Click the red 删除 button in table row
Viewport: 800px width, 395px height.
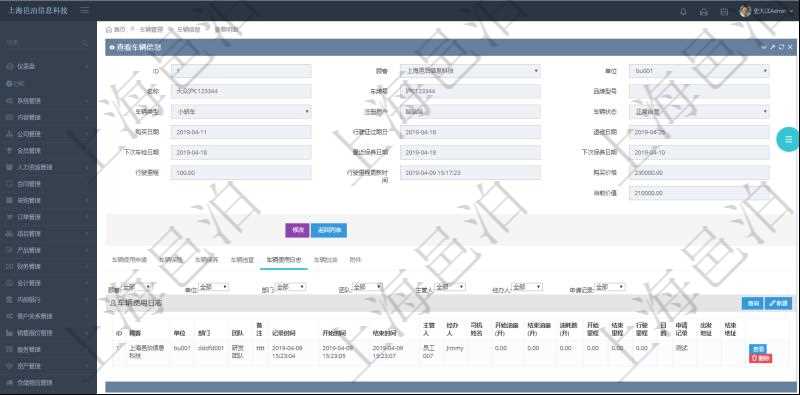pyautogui.click(x=760, y=358)
